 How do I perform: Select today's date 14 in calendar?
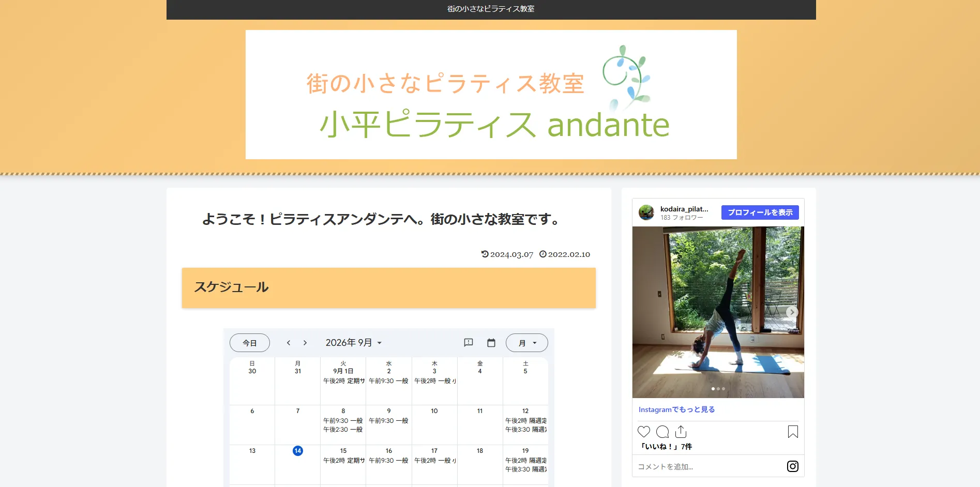click(298, 451)
